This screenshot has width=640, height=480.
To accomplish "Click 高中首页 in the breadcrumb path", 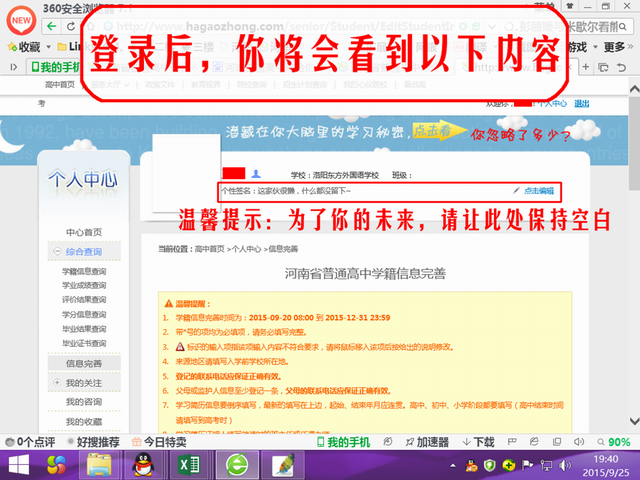I will coord(209,249).
